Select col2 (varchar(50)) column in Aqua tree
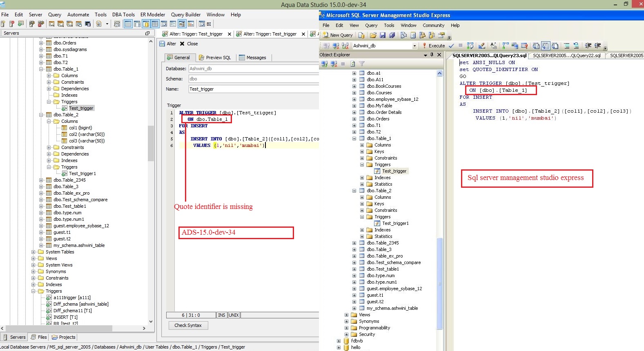This screenshot has width=644, height=351. [87, 134]
